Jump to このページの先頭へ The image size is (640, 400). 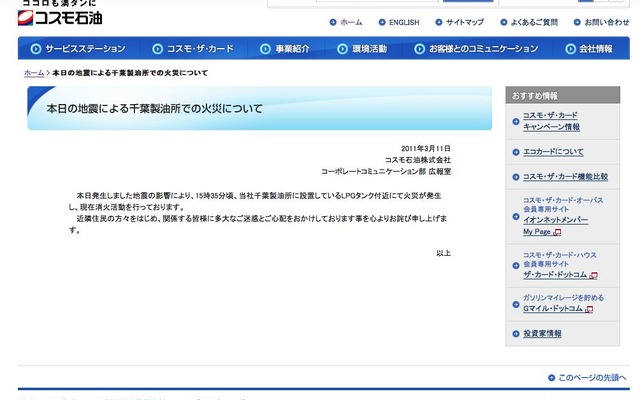[x=592, y=378]
